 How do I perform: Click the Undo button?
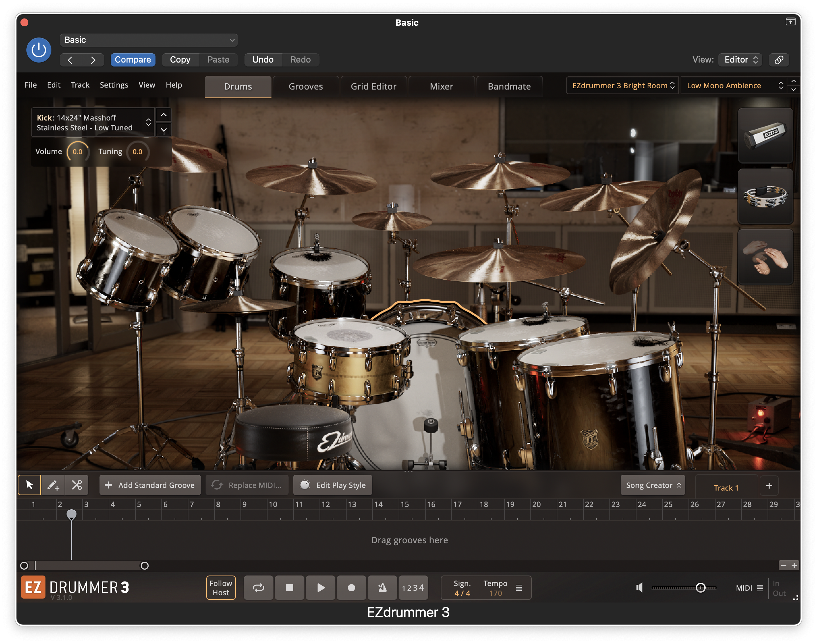pos(263,60)
